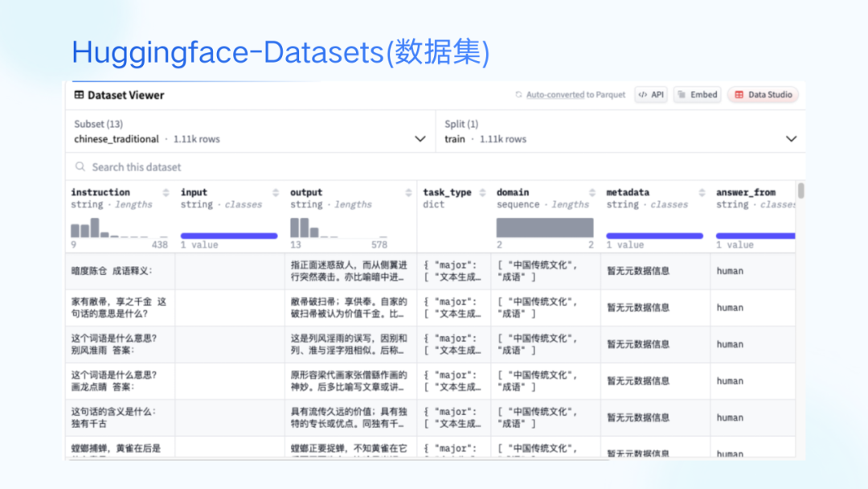
Task: Sort the input column using its arrows
Action: click(276, 193)
